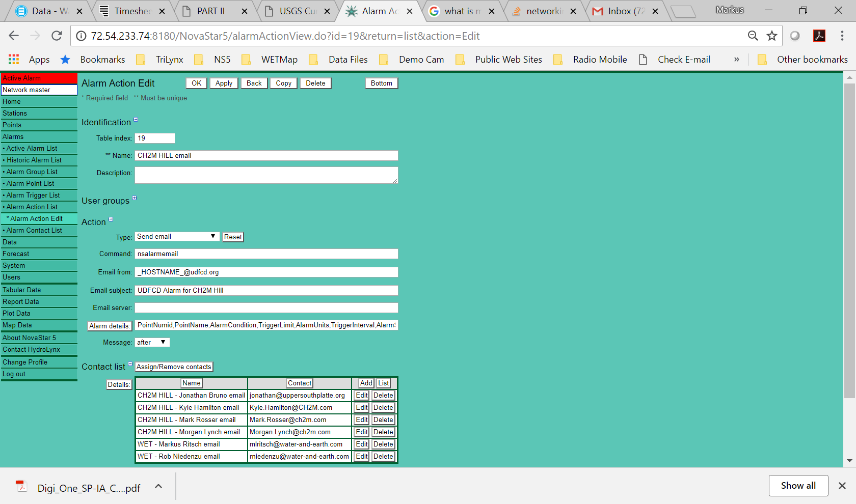Screen dimensions: 856x504
Task: Bookmark this page with star icon
Action: [x=772, y=36]
